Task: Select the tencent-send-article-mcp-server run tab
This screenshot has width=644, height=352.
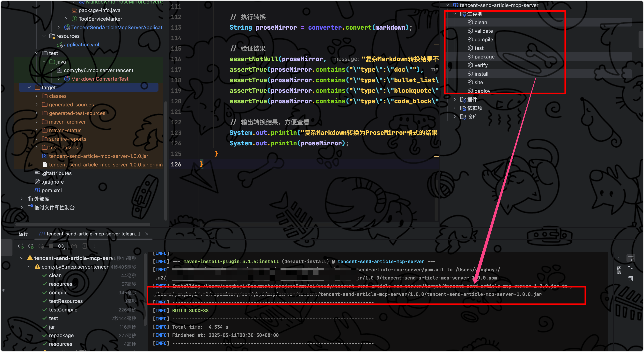Action: click(x=93, y=234)
